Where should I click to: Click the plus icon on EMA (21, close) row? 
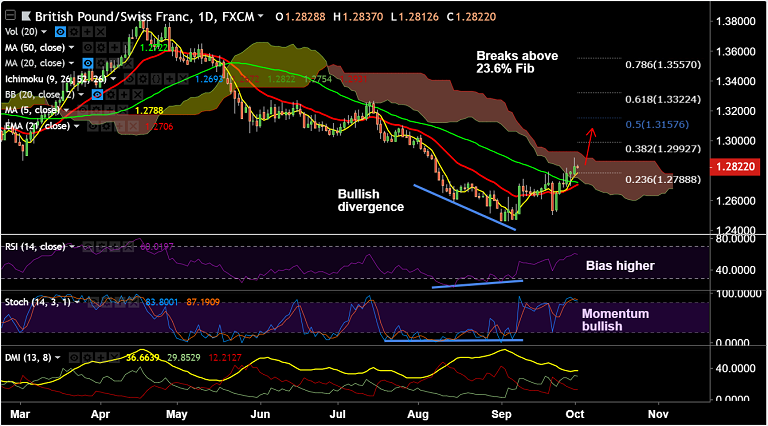[119, 126]
